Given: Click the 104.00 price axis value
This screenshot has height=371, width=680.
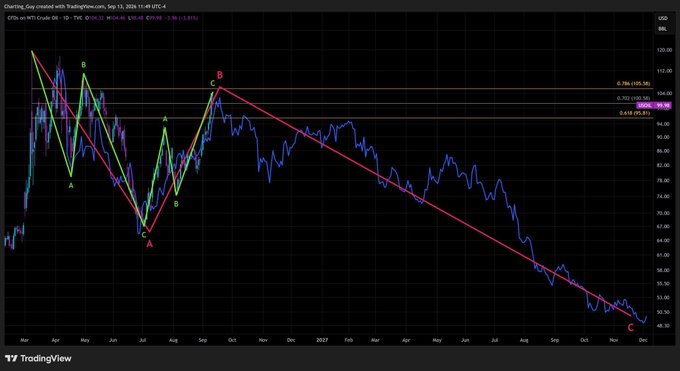Looking at the screenshot, I should 664,93.
